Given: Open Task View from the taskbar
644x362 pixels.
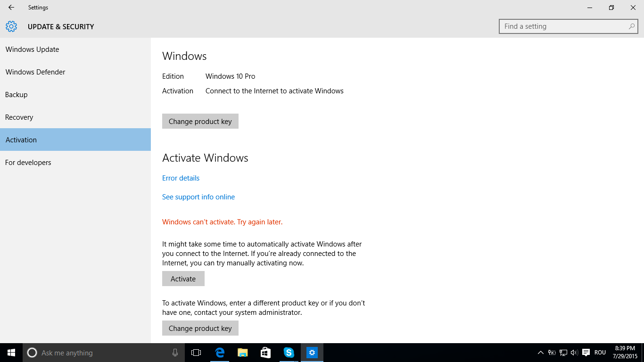Looking at the screenshot, I should click(x=196, y=353).
